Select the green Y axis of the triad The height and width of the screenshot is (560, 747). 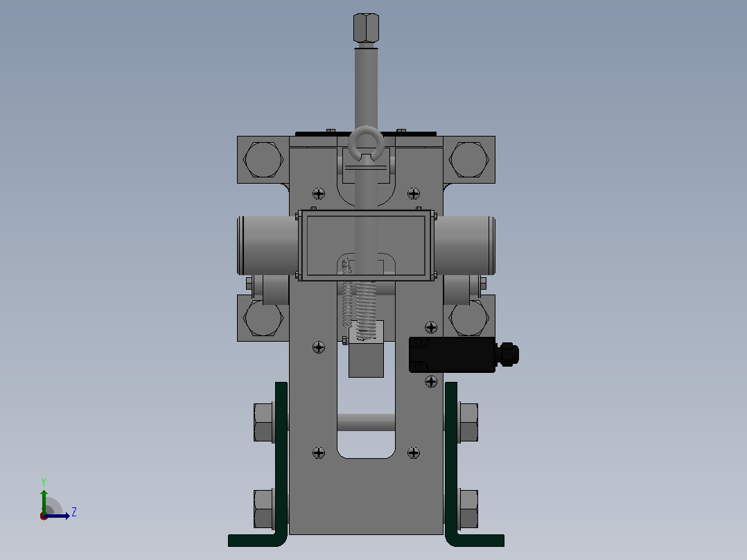(44, 502)
